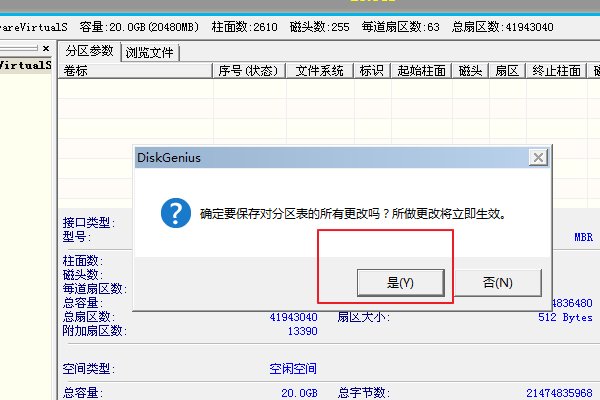This screenshot has width=600, height=400.
Task: Click the 标识 column header
Action: click(372, 71)
